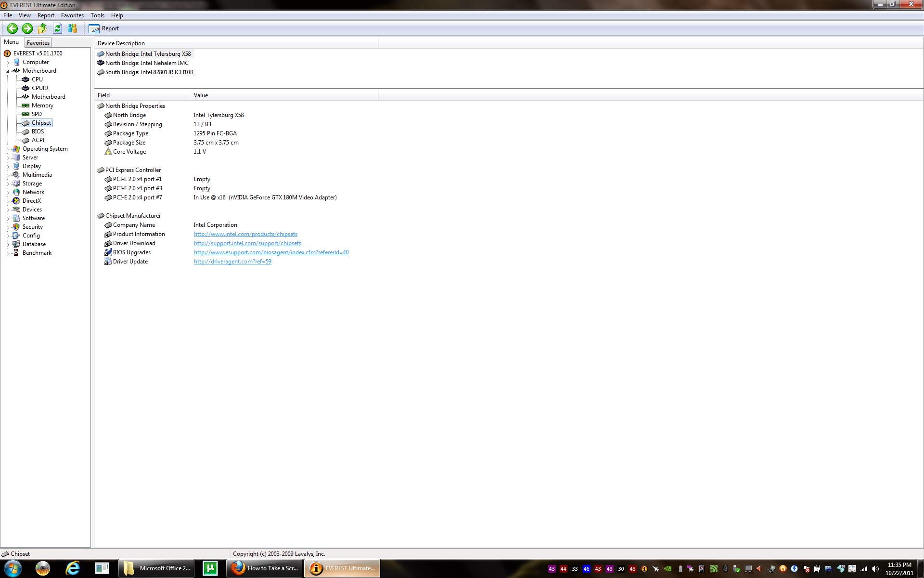Screen dimensions: 924x578
Task: Select the CPU item under Motherboard
Action: click(37, 79)
